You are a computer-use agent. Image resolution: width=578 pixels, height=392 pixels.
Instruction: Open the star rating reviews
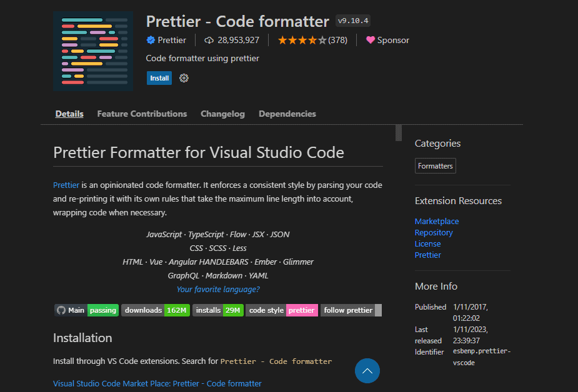302,40
